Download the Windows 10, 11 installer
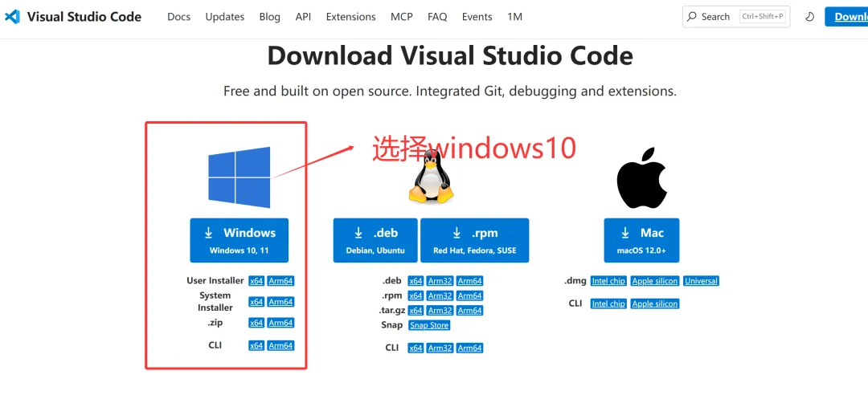Screen dimensions: 868x395 click(x=240, y=240)
